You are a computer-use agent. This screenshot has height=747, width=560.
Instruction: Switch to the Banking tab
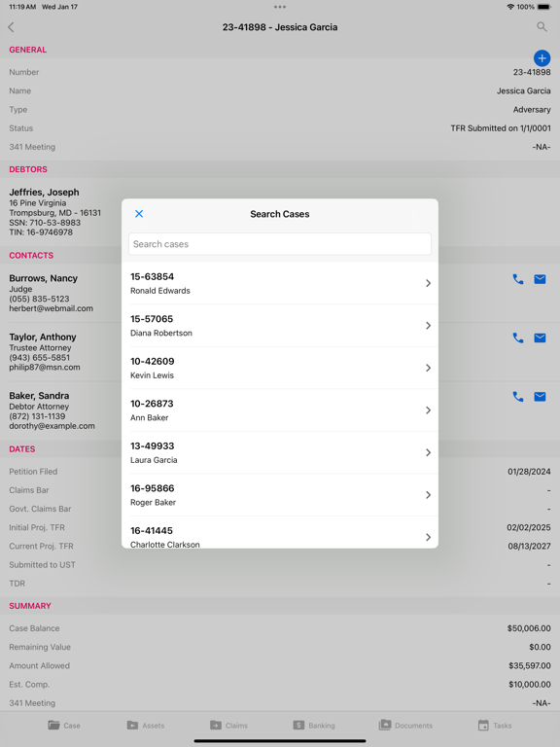314,725
